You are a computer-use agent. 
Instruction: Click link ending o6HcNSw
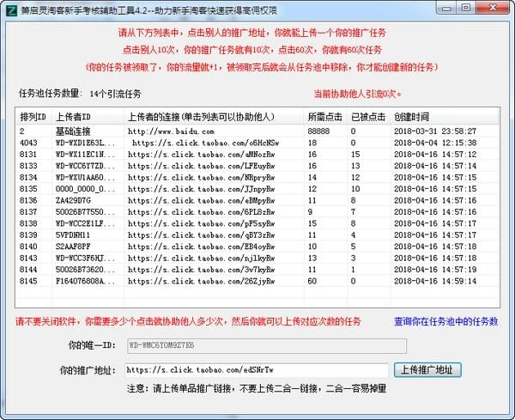(x=206, y=143)
